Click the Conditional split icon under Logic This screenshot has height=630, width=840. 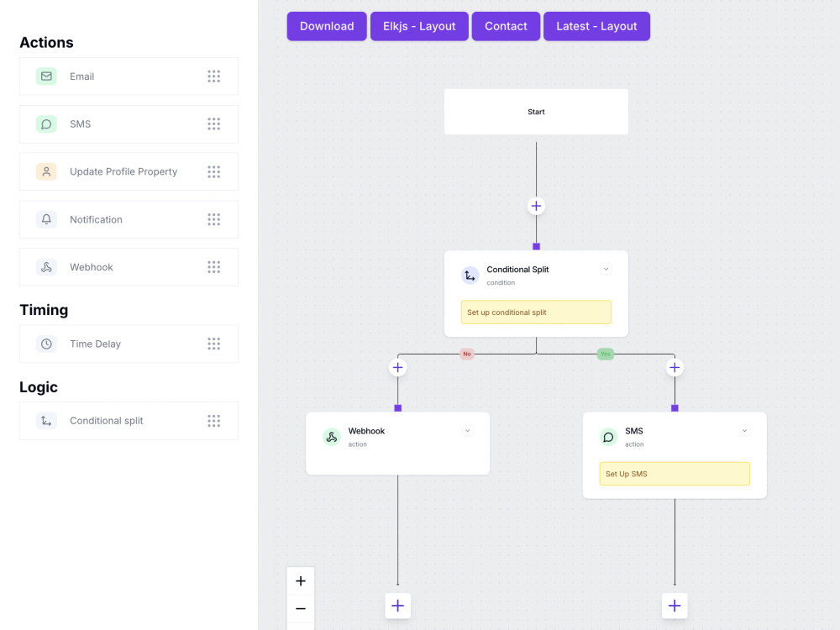(x=46, y=421)
